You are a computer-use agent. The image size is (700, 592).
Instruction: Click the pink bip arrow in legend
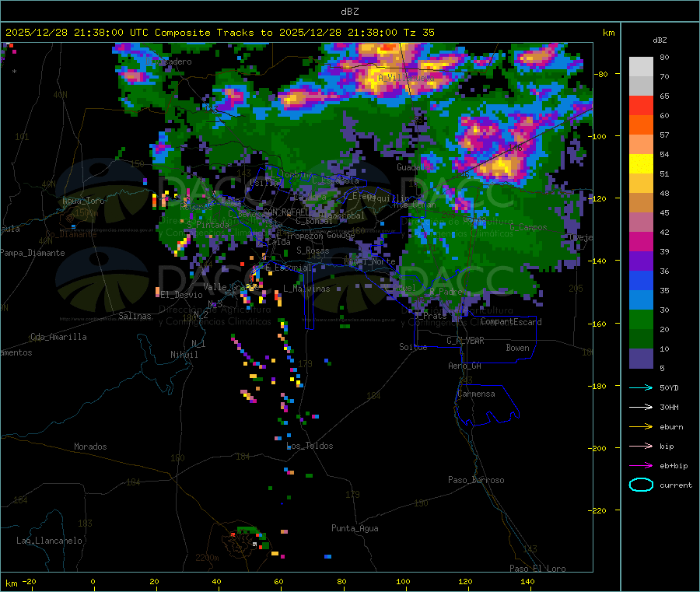click(x=641, y=446)
